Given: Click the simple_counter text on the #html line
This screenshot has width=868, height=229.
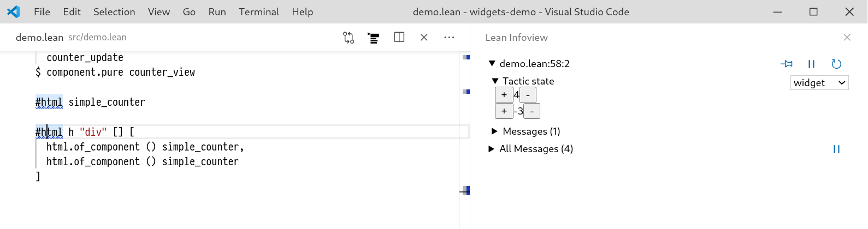Looking at the screenshot, I should (x=107, y=102).
